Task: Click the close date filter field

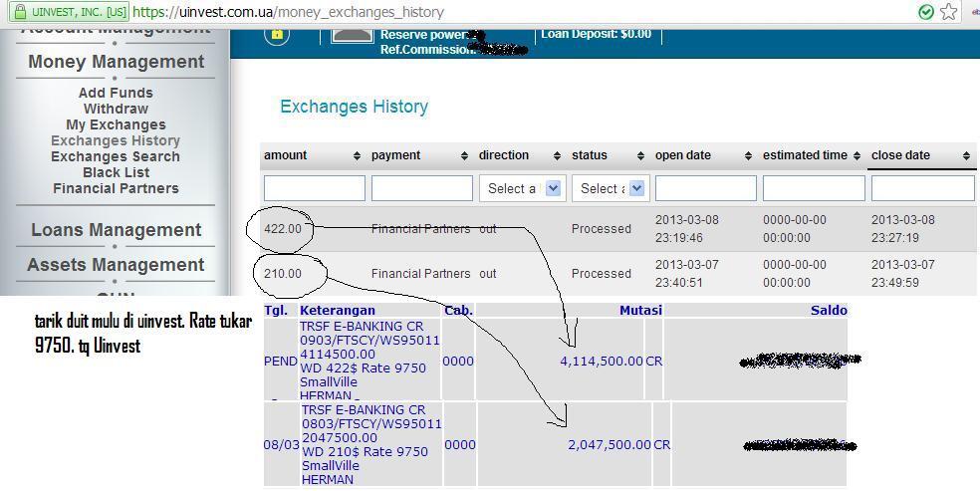Action: coord(922,188)
